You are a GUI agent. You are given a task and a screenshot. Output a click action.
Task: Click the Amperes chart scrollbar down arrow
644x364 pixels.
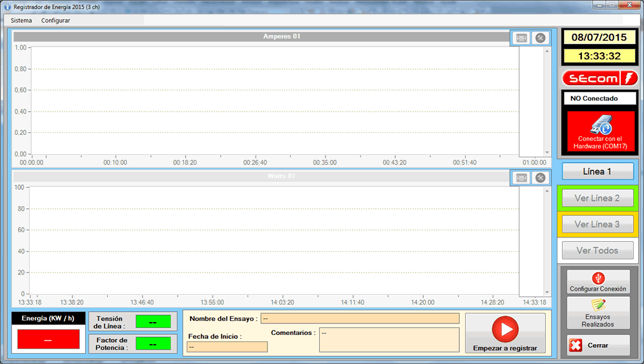(x=547, y=152)
